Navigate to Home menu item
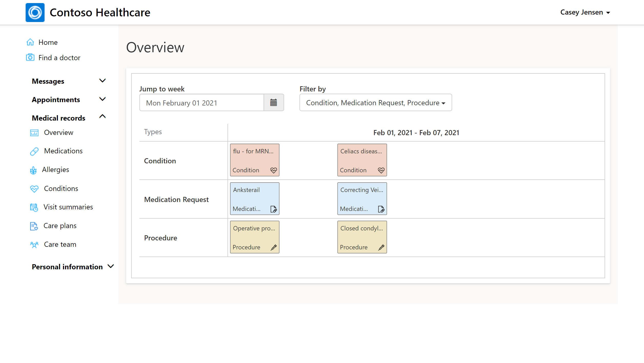 click(48, 42)
